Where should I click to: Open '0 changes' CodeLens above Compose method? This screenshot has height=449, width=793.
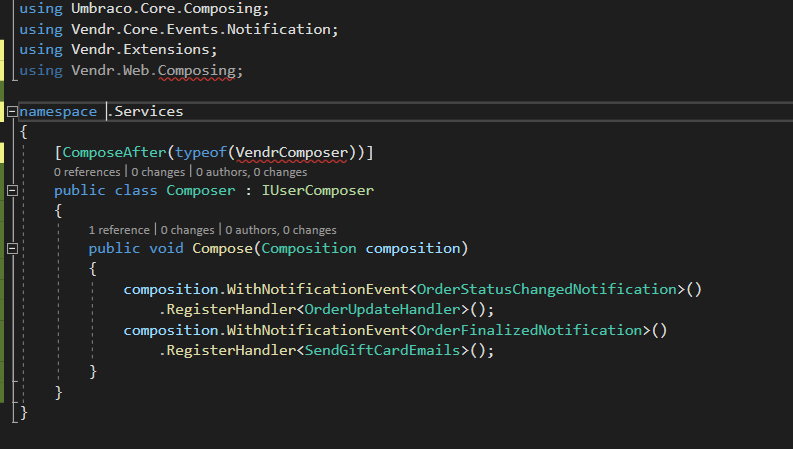coord(188,230)
